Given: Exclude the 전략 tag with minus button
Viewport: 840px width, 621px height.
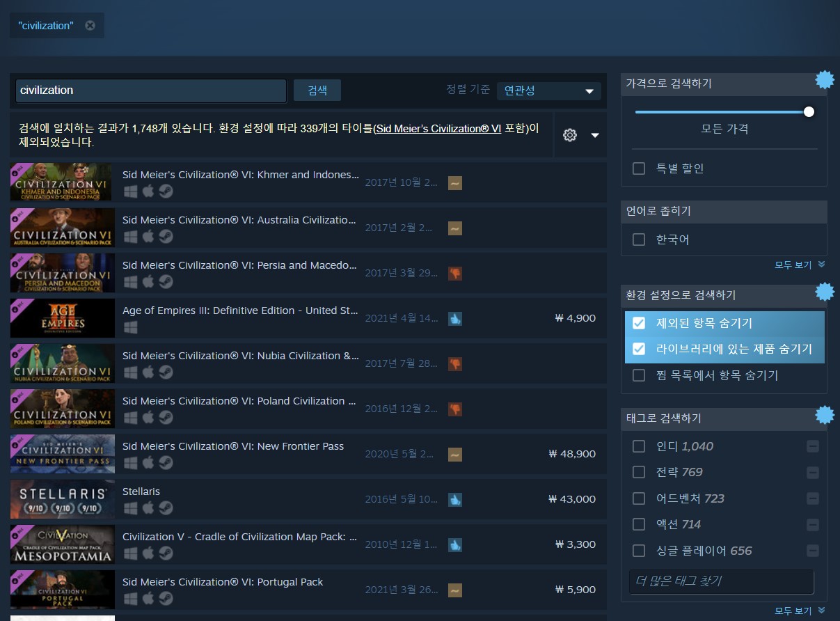Looking at the screenshot, I should (x=812, y=472).
